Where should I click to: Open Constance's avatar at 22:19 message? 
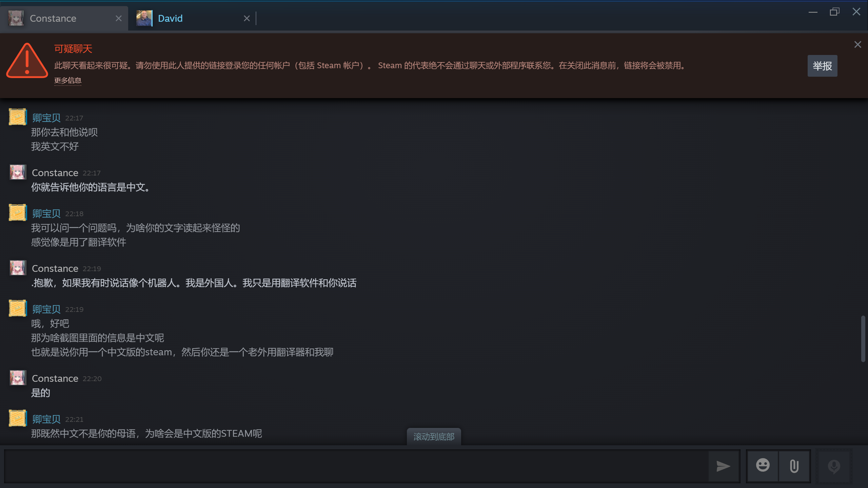point(18,268)
